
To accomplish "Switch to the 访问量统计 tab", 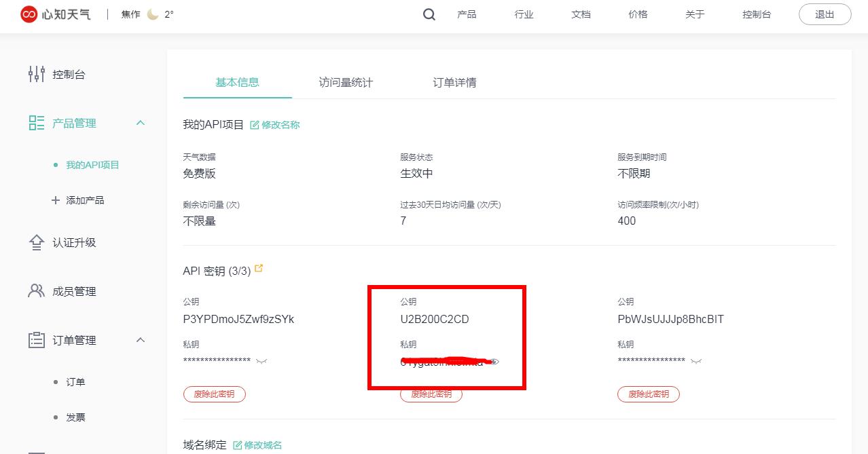I will [346, 82].
